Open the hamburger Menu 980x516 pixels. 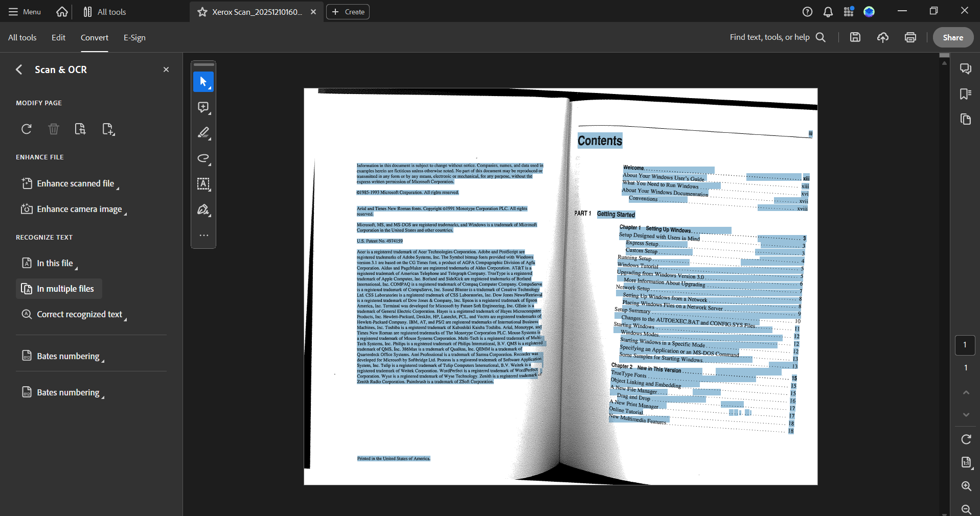tap(23, 11)
